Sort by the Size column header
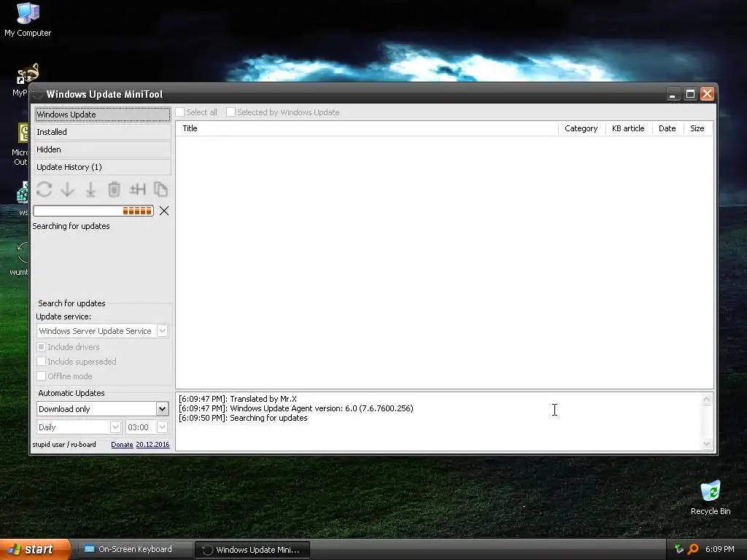The height and width of the screenshot is (560, 747). pyautogui.click(x=697, y=128)
